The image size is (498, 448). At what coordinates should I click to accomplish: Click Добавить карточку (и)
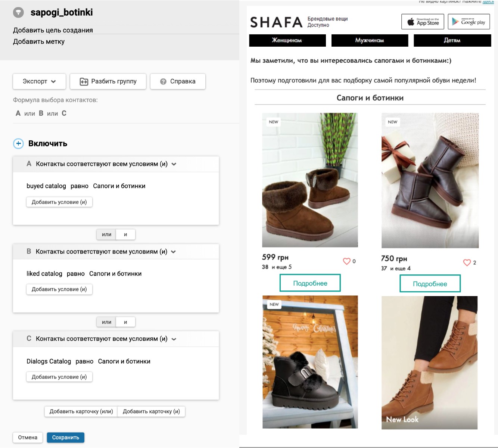pos(151,411)
